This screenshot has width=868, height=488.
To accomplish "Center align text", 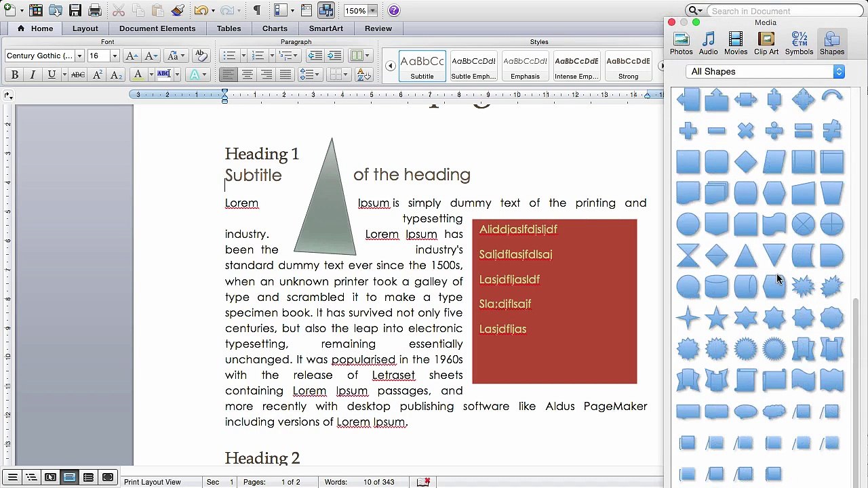I will [248, 75].
